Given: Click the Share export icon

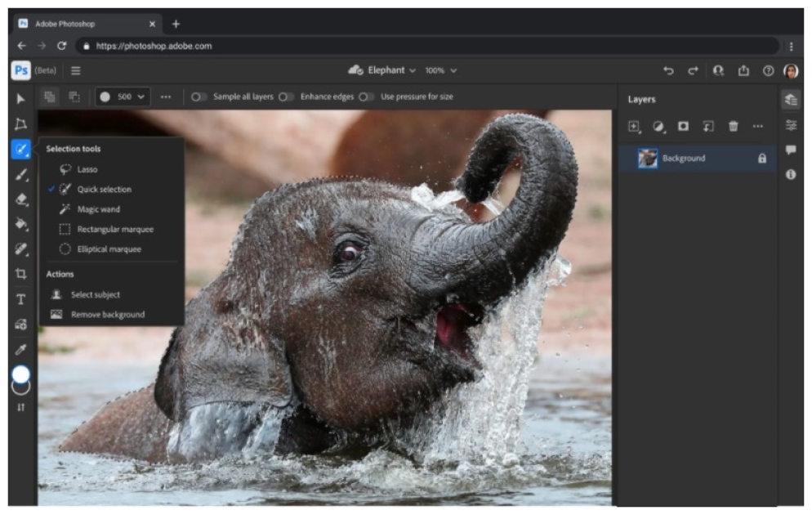Looking at the screenshot, I should [x=743, y=70].
